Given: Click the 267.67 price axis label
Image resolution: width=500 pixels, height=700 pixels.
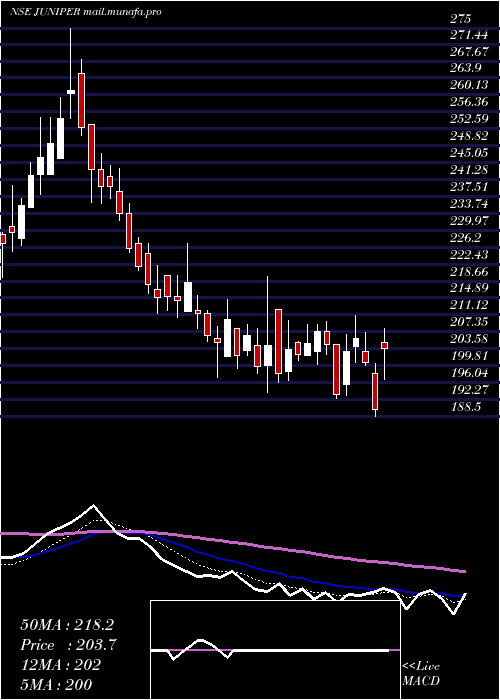Looking at the screenshot, I should click(x=468, y=53).
